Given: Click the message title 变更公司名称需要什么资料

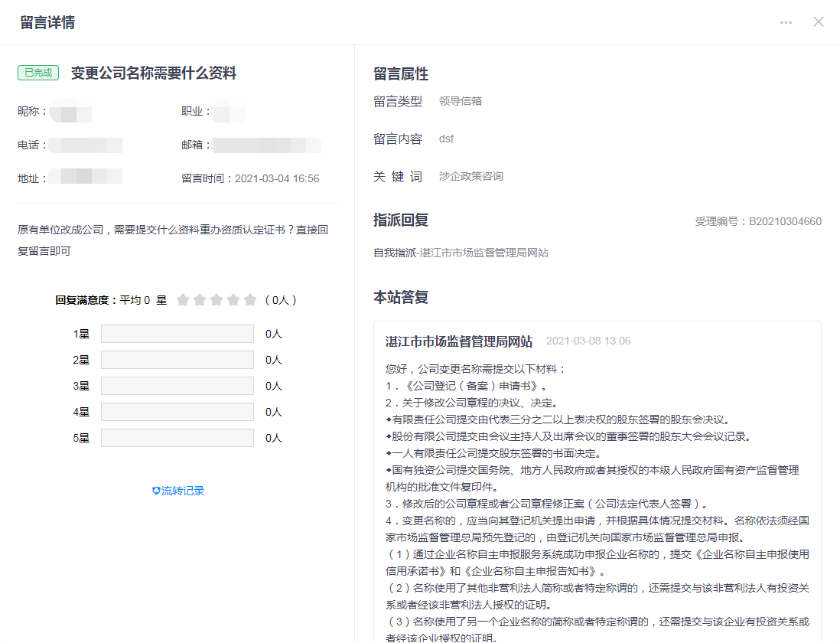Looking at the screenshot, I should 154,73.
